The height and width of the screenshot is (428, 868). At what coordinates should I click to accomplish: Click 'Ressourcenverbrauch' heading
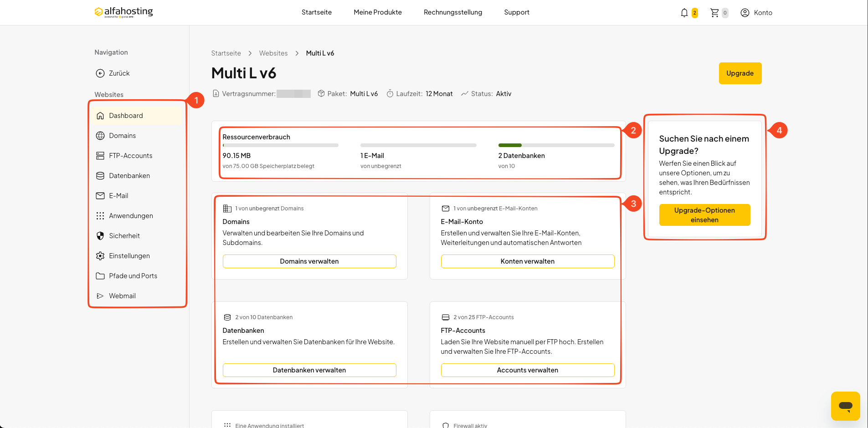click(x=256, y=137)
